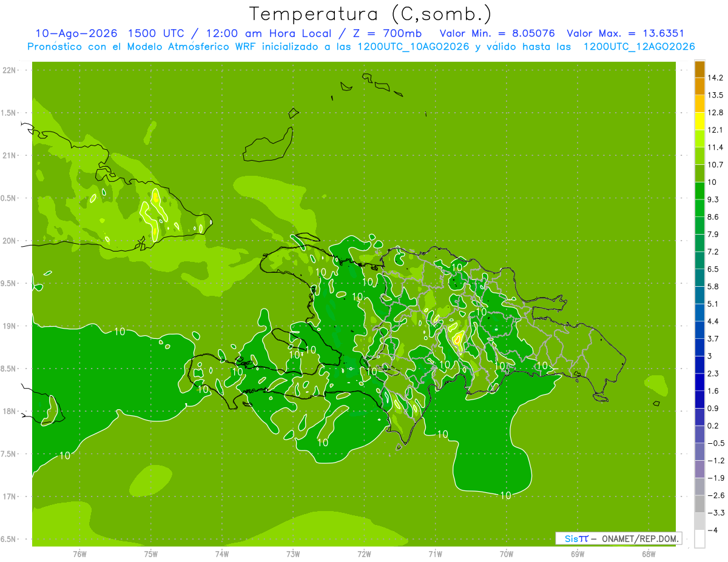Click the 19N latitude axis label
The image size is (728, 562).
tap(9, 326)
